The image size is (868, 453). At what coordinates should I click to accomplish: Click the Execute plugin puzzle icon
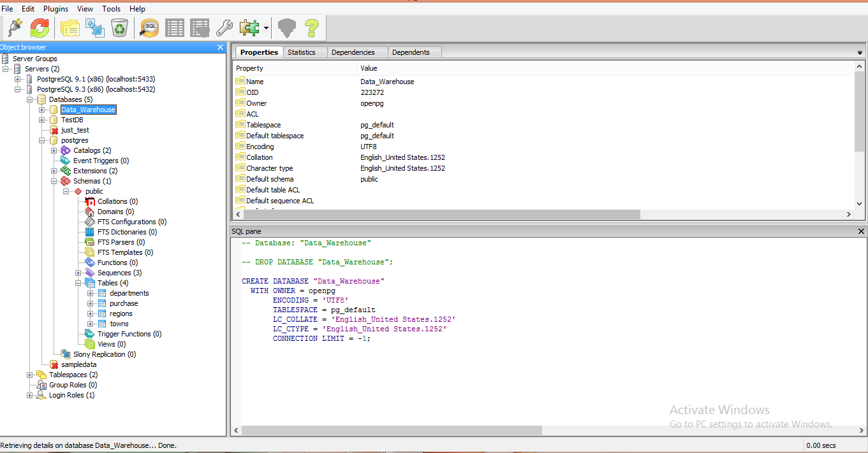coord(249,27)
